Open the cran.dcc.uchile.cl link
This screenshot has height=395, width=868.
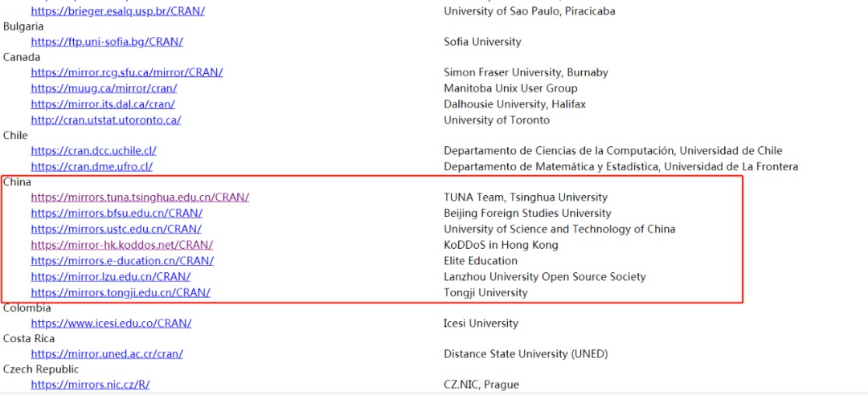point(93,150)
